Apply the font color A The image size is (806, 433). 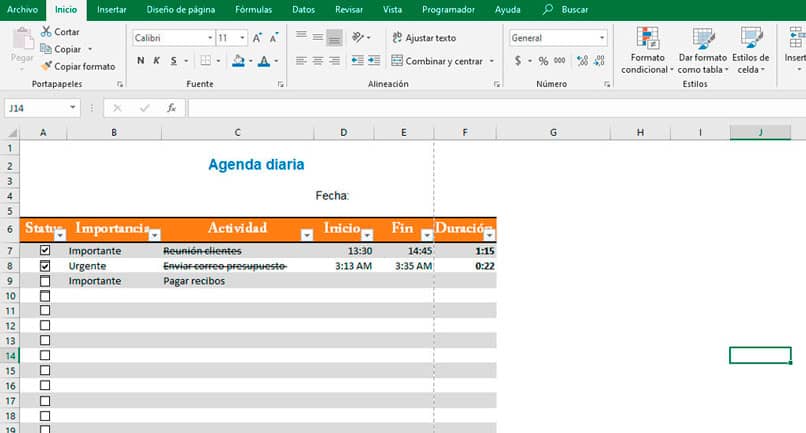pos(264,61)
